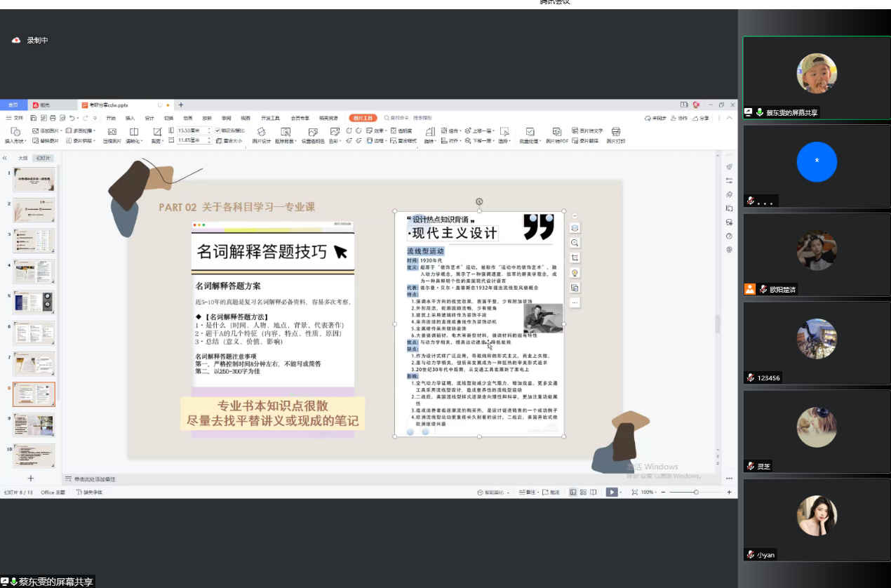Click the undo arrow icon

(72, 118)
